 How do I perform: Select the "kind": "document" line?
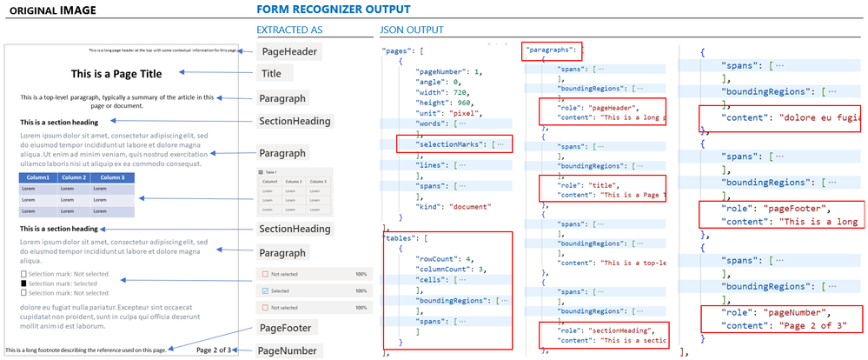[454, 207]
